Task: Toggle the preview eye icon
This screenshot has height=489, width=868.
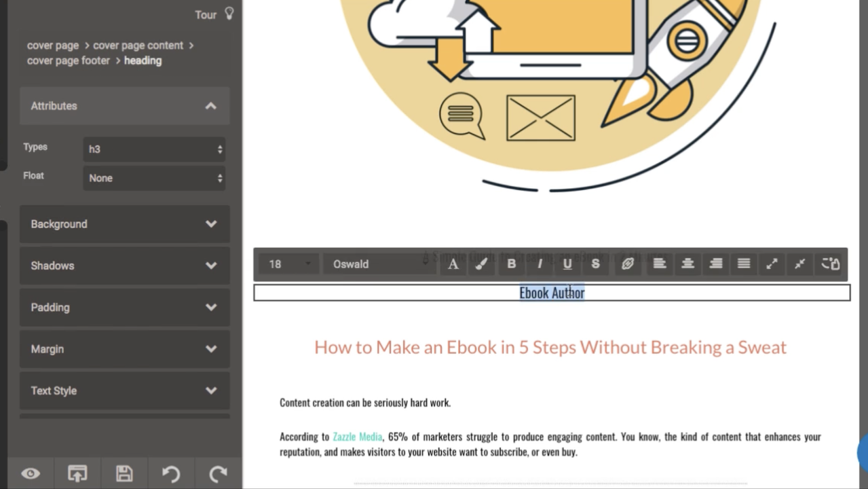Action: pos(31,473)
